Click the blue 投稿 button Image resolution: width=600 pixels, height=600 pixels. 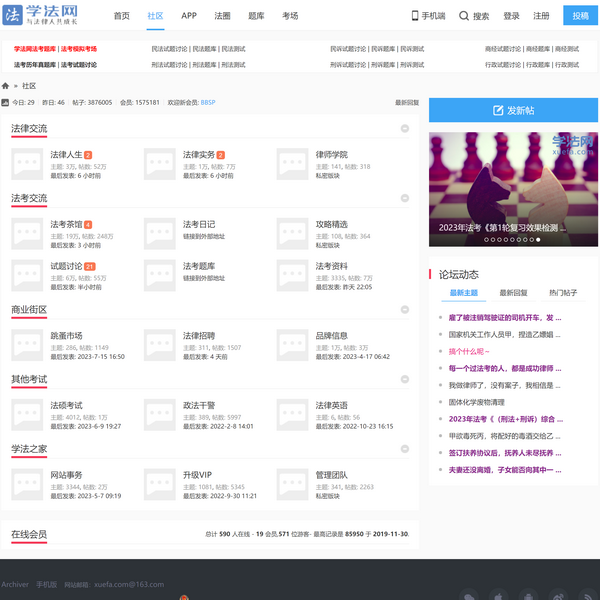pyautogui.click(x=580, y=16)
